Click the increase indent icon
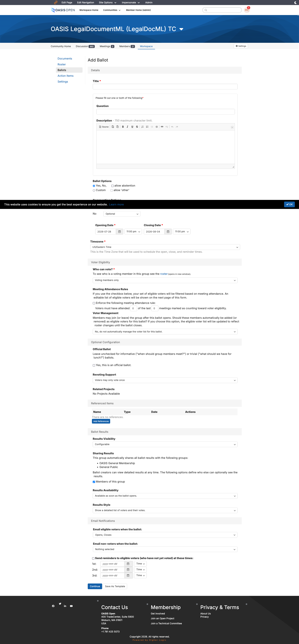Viewport: 299px width, 644px height. pos(157,127)
